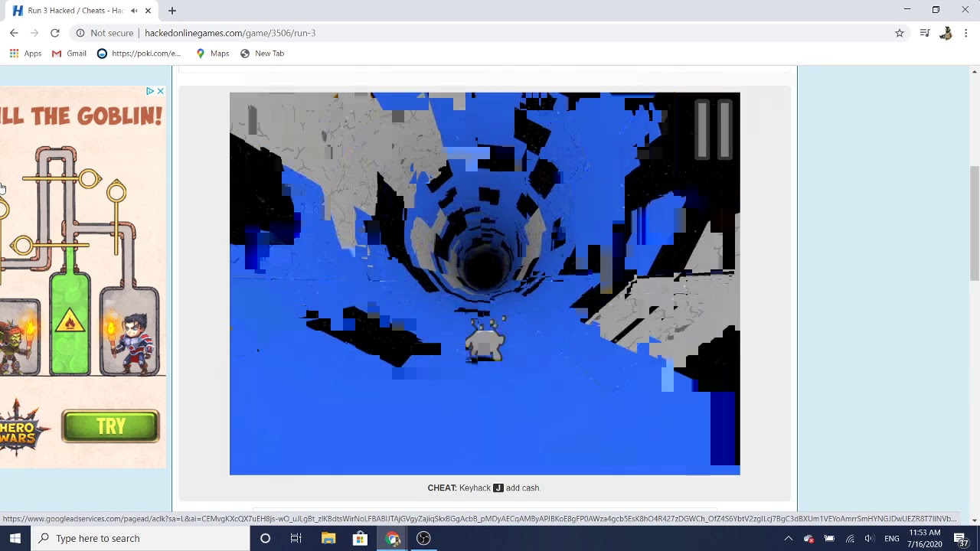980x551 pixels.
Task: Open the AdChoices info icon
Action: (x=150, y=91)
